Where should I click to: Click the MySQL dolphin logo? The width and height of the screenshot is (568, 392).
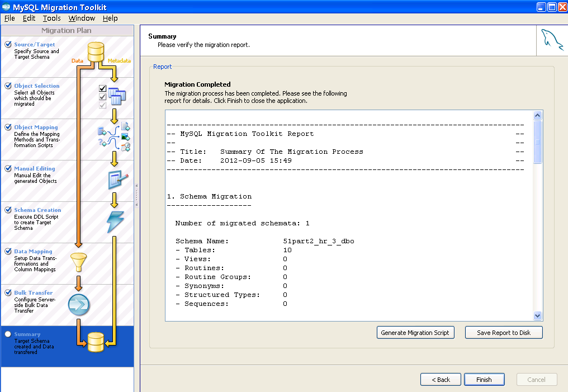coord(552,40)
